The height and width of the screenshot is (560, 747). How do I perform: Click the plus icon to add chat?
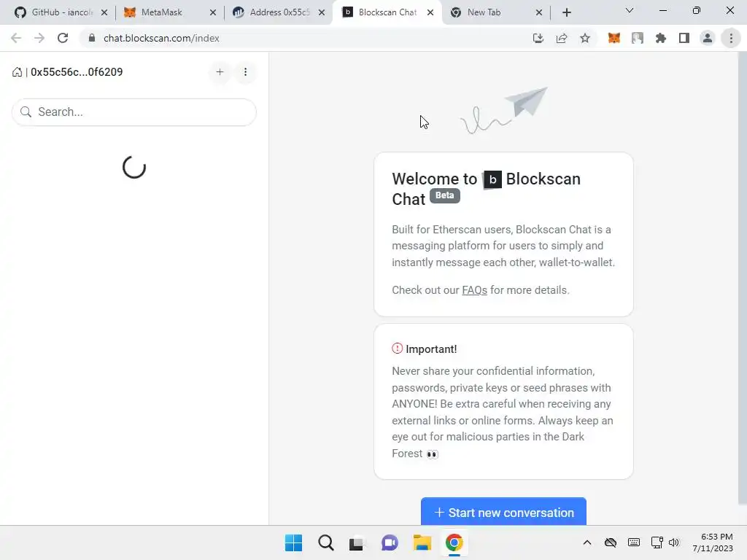[x=220, y=72]
